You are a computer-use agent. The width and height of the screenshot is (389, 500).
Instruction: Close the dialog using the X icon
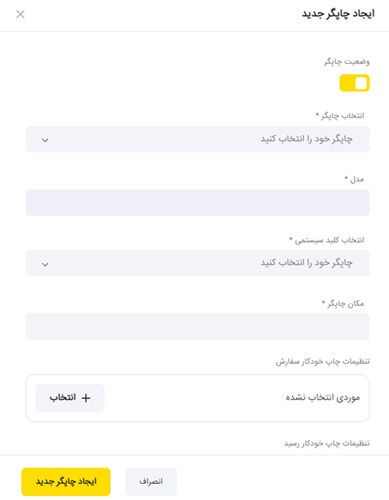pyautogui.click(x=20, y=14)
